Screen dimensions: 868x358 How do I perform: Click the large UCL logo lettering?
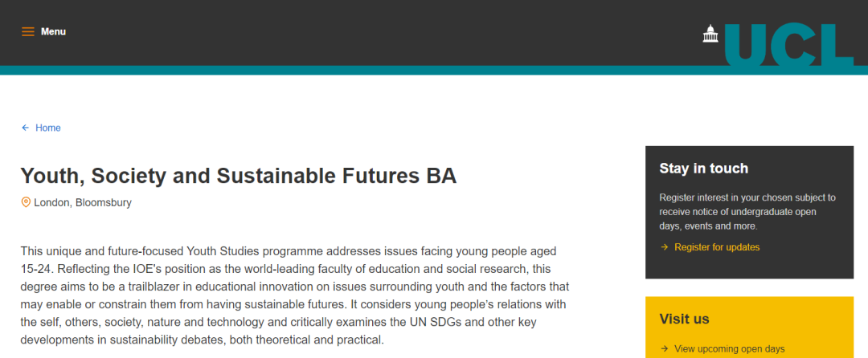coord(789,45)
